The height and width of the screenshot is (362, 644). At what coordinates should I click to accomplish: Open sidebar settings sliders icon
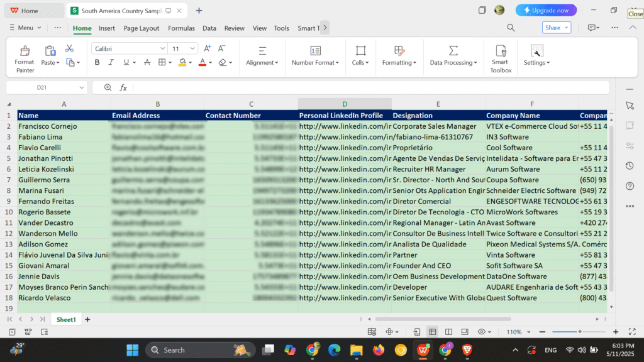pyautogui.click(x=630, y=146)
